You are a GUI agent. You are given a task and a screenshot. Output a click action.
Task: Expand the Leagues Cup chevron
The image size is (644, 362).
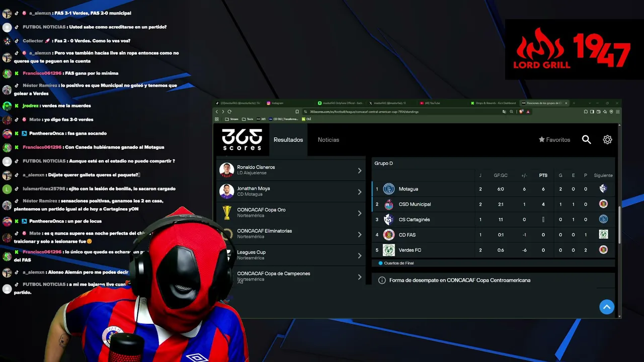click(x=360, y=255)
